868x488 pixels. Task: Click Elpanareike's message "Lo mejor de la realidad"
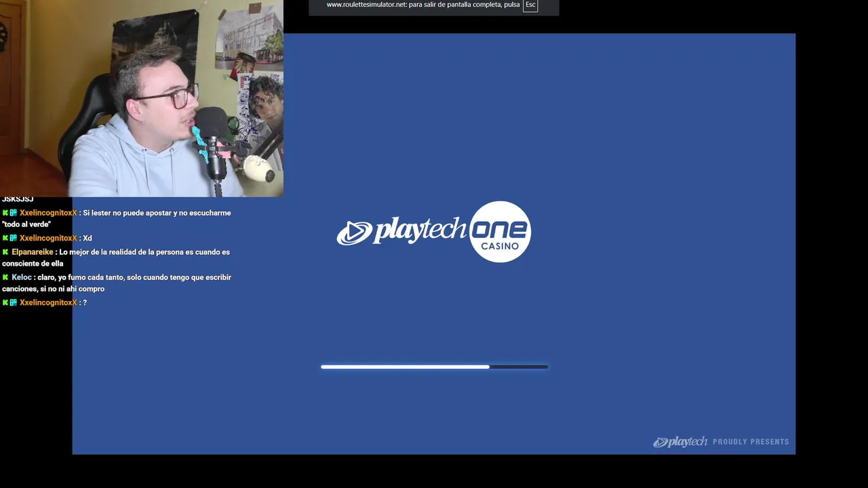(117, 258)
